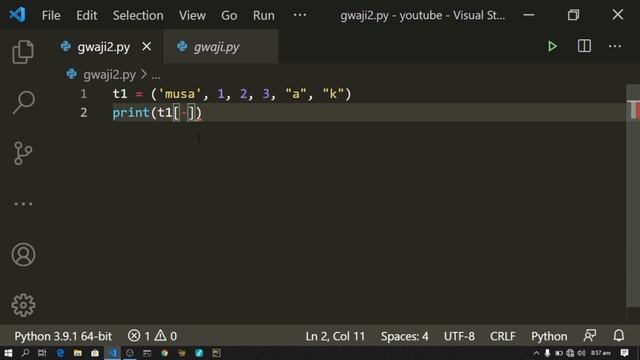
Task: Change file encoding via UTF-8
Action: tap(459, 336)
